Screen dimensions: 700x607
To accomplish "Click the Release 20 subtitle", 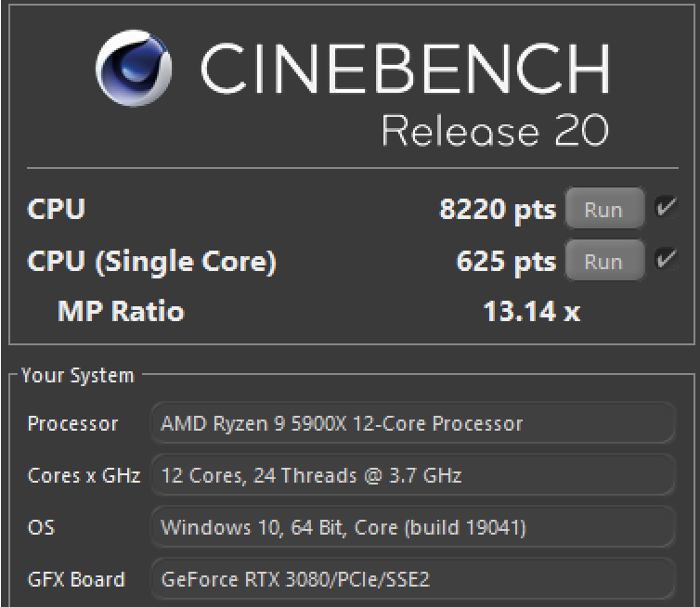I will tap(495, 130).
